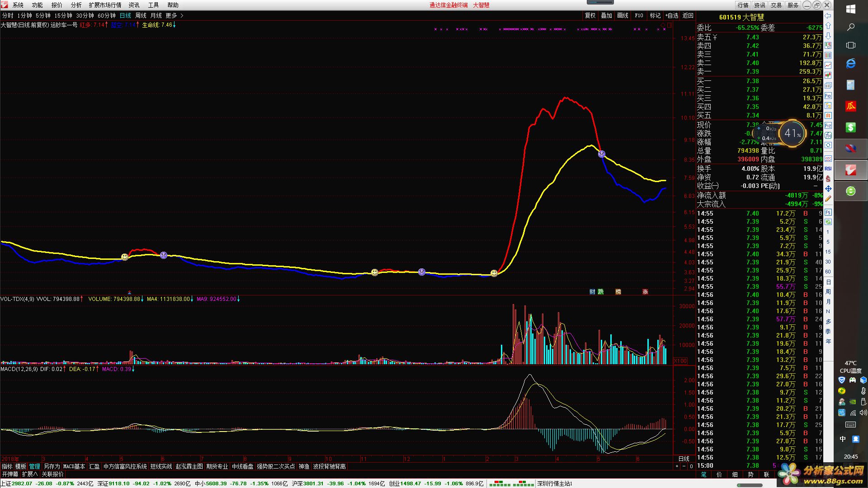Image resolution: width=868 pixels, height=488 pixels.
Task: Select the 月线 monthly period
Action: 156,15
